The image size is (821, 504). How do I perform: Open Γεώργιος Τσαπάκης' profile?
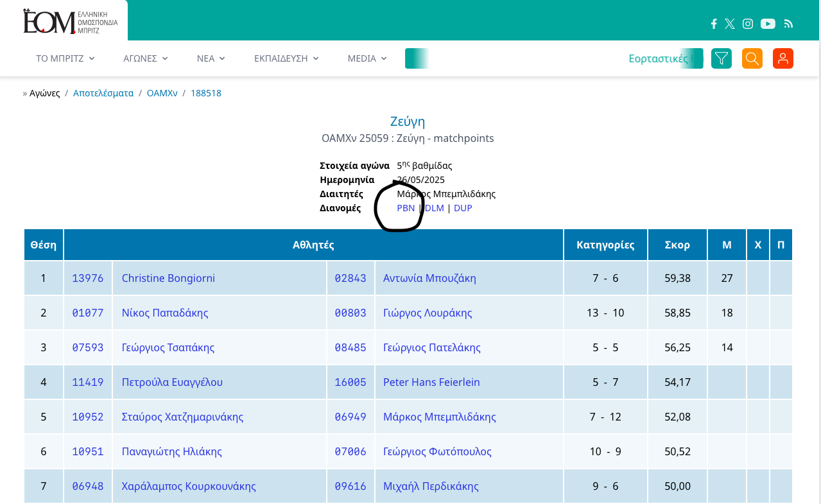(x=168, y=347)
